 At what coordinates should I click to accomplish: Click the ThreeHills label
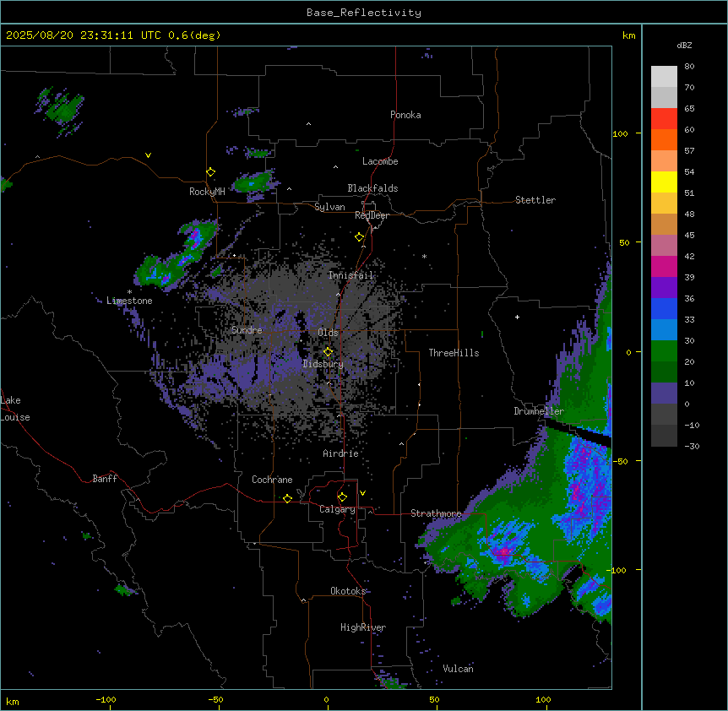[454, 353]
